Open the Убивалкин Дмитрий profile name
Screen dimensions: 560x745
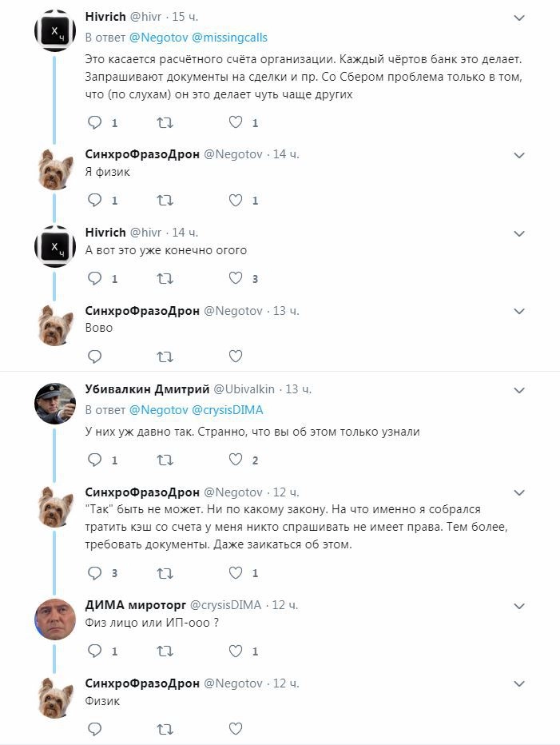pos(146,389)
